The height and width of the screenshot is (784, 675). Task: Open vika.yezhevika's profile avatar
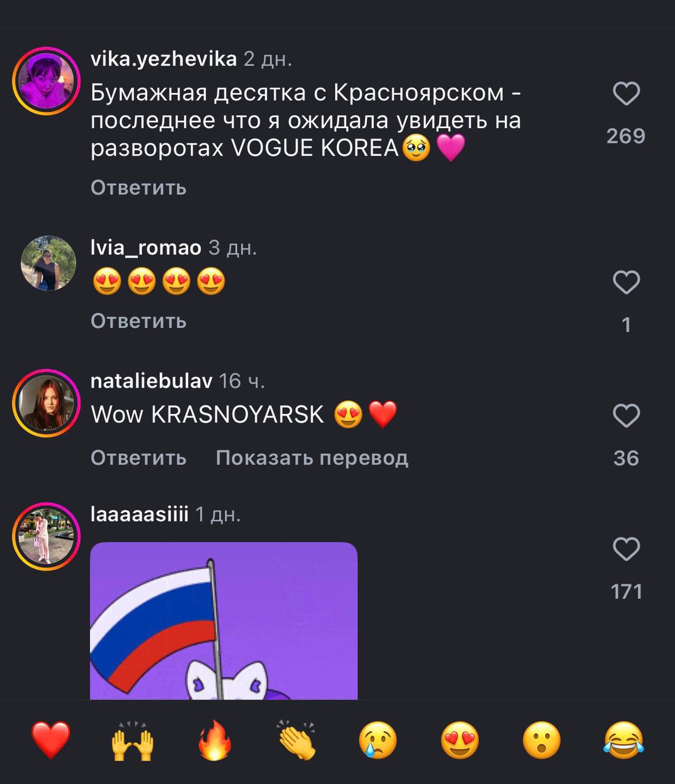pyautogui.click(x=47, y=81)
